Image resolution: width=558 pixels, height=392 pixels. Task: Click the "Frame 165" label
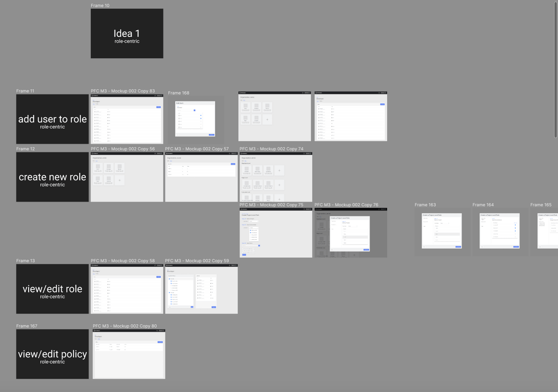pos(541,204)
